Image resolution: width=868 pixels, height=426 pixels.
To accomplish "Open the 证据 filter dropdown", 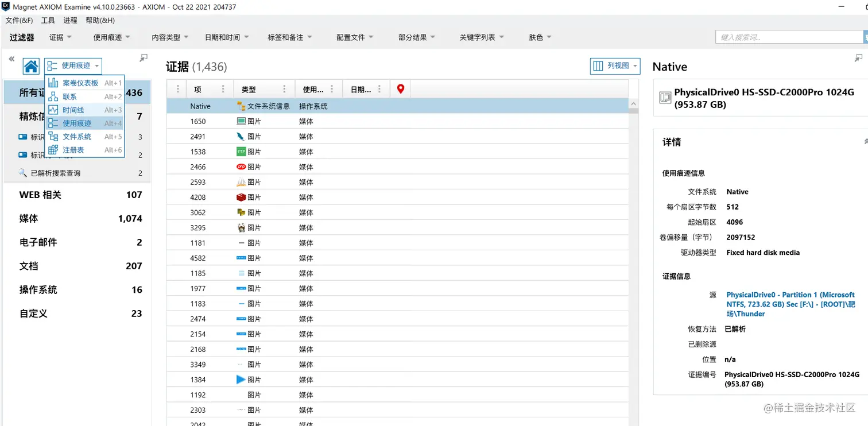I will [x=60, y=37].
